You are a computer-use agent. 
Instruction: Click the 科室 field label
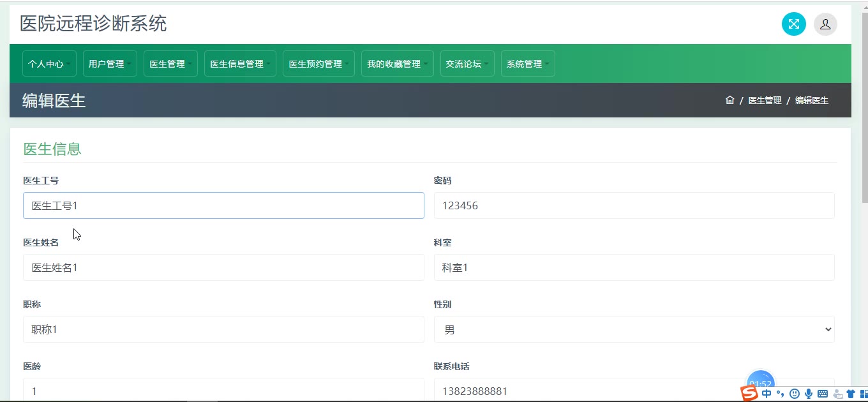tap(442, 242)
